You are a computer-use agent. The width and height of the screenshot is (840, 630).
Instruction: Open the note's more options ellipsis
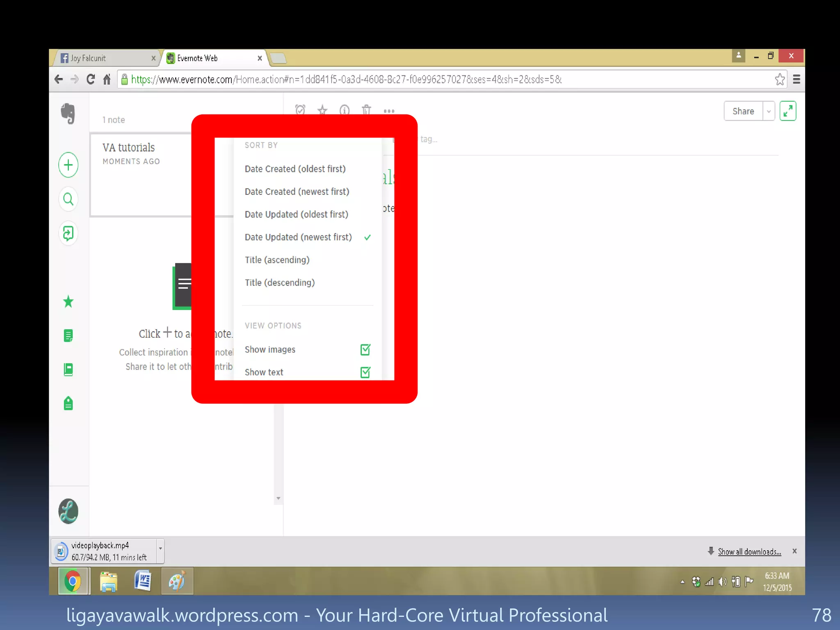coord(389,111)
